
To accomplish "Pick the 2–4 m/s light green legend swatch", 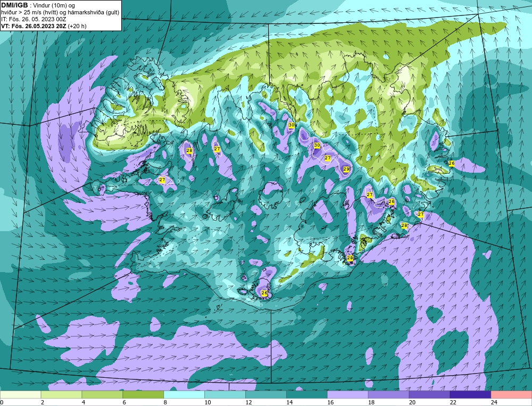I will click(61, 395).
